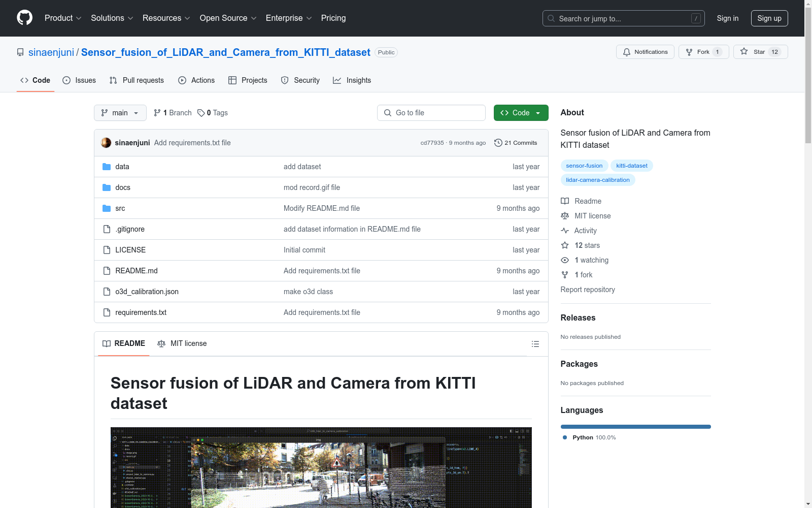Open the Insights tab
812x508 pixels.
(352, 80)
